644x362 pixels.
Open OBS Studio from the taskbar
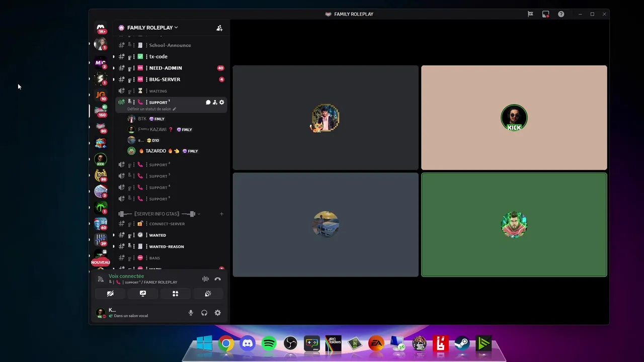click(x=290, y=344)
